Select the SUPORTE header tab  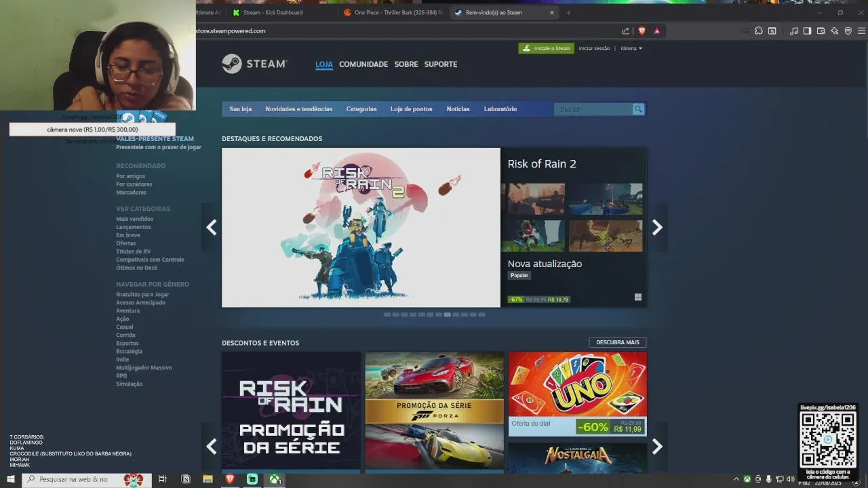pos(441,64)
